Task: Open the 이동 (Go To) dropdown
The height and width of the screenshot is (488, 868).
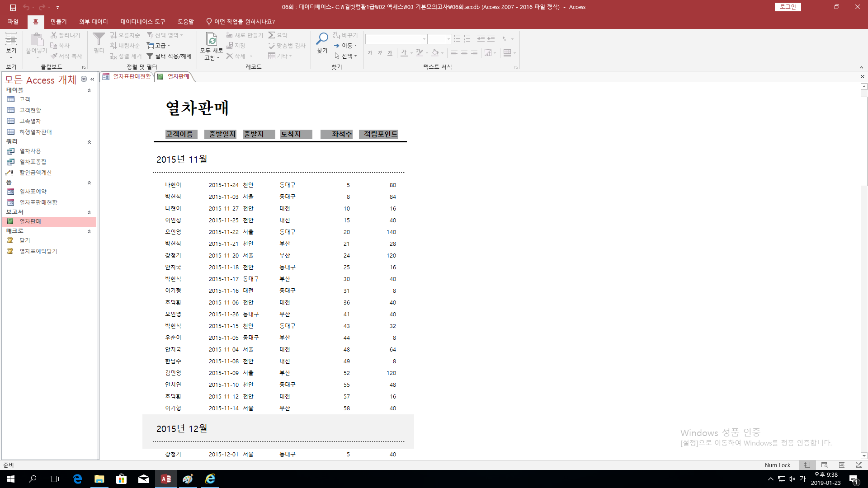Action: [346, 46]
